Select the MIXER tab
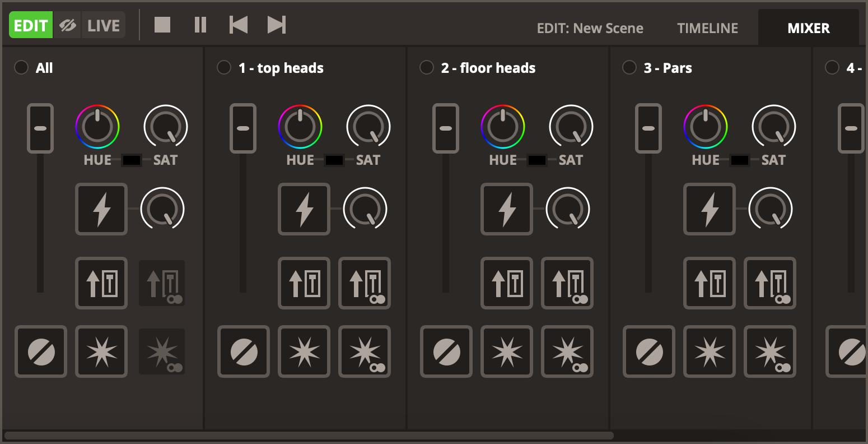868x444 pixels. (808, 28)
